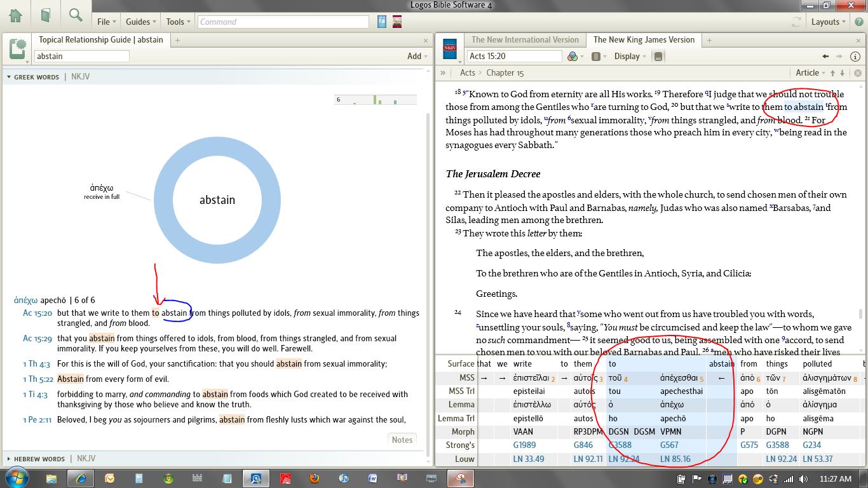Open the 1 Ti 4:3 verse link

click(36, 394)
